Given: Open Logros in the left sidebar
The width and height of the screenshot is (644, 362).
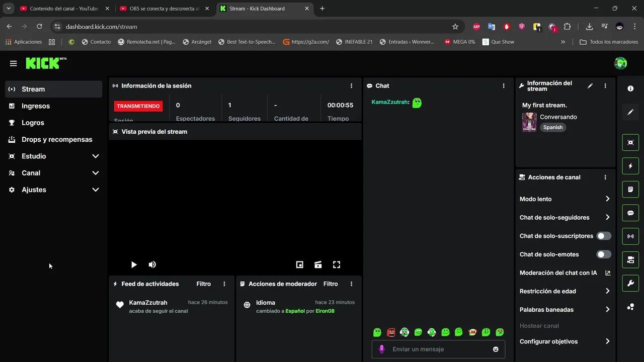Looking at the screenshot, I should pyautogui.click(x=53, y=123).
